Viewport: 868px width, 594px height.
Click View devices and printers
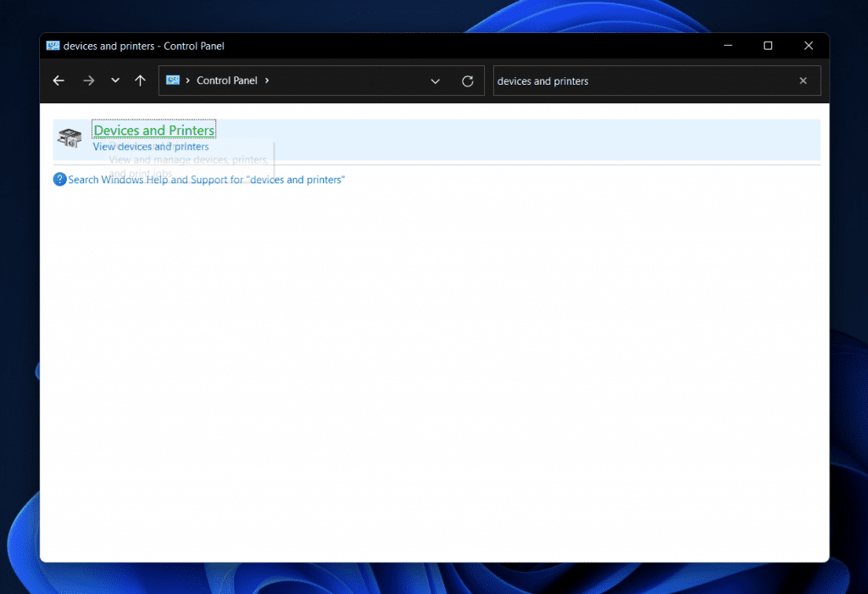[x=150, y=146]
